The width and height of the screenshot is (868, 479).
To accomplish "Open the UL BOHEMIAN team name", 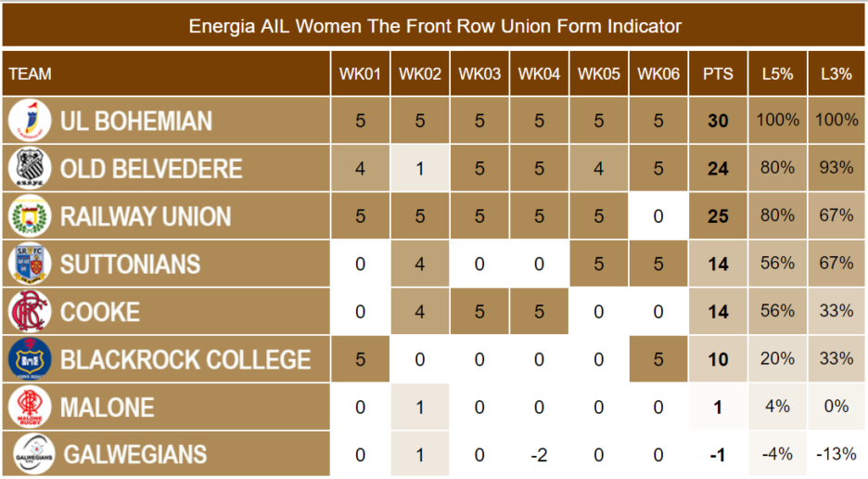I will (136, 121).
